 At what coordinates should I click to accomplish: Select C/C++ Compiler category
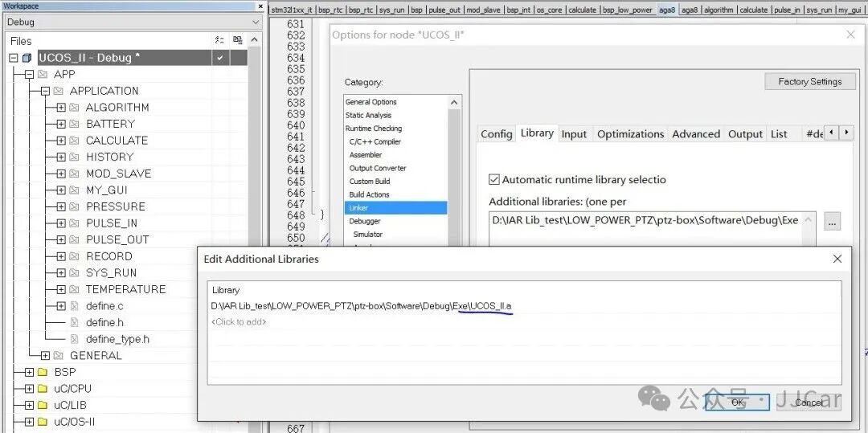pos(375,141)
